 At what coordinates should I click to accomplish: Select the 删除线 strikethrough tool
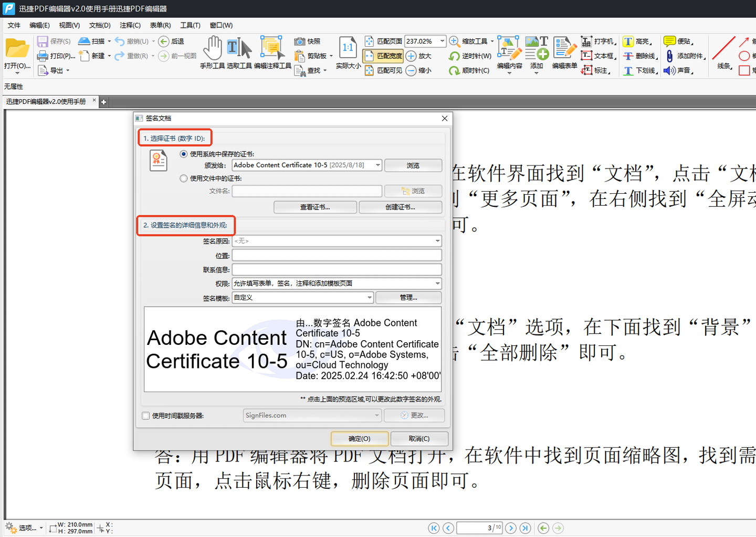(x=640, y=56)
